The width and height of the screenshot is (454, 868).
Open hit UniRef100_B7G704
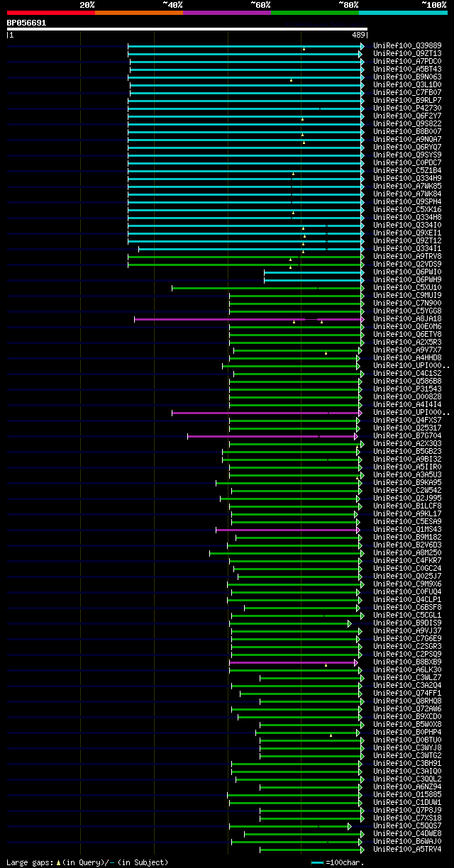tap(407, 435)
